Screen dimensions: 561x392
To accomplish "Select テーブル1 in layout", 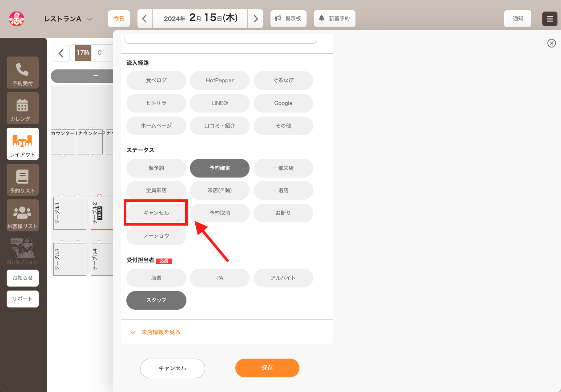I will click(70, 213).
